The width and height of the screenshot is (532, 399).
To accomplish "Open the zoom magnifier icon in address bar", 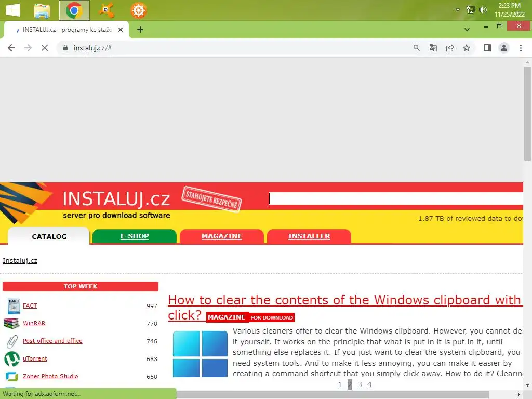I will pos(416,48).
